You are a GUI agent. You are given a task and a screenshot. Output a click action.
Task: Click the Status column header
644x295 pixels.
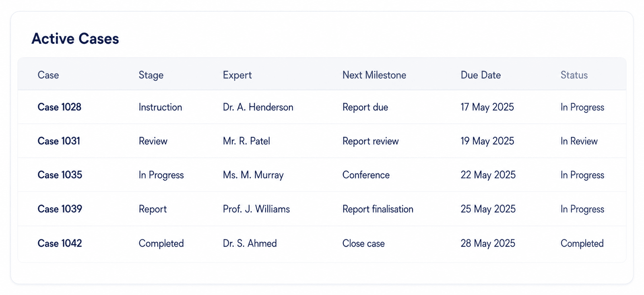574,75
